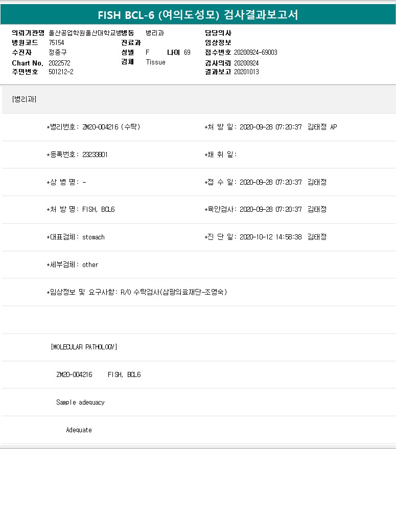The height and width of the screenshot is (532, 396).
Task: Click the report title FISH BCL-6 검사결과보고서
Action: [x=198, y=15]
